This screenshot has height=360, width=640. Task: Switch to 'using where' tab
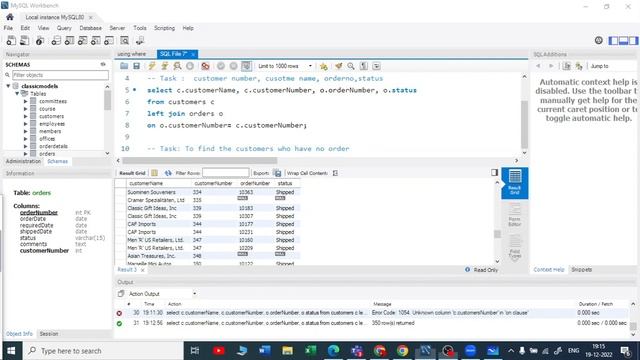(132, 54)
